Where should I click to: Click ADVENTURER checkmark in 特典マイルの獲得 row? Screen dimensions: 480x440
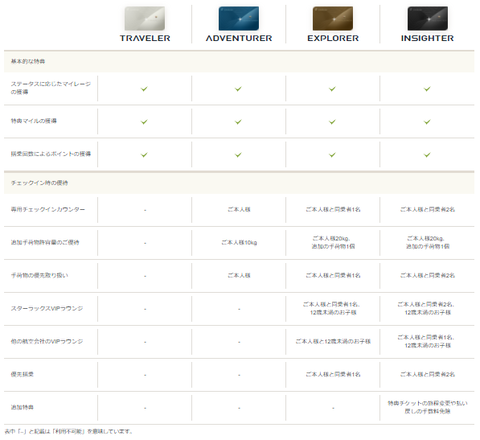(x=238, y=122)
